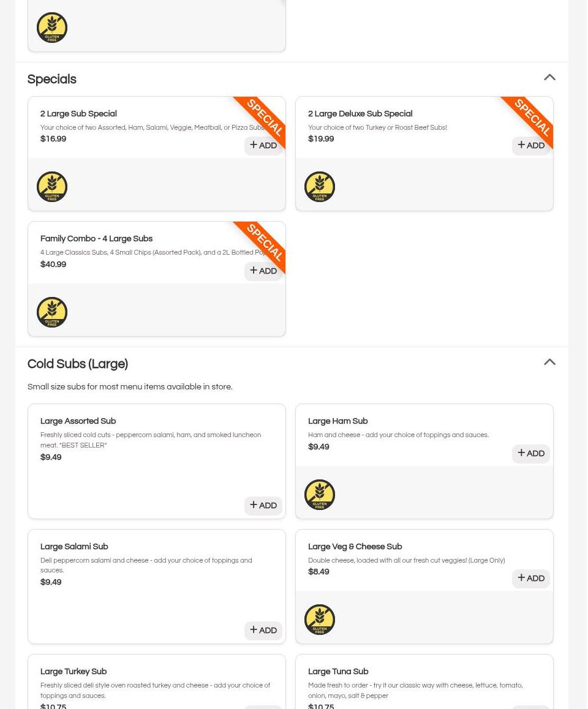Add Large Ham Sub to order

pos(531,454)
